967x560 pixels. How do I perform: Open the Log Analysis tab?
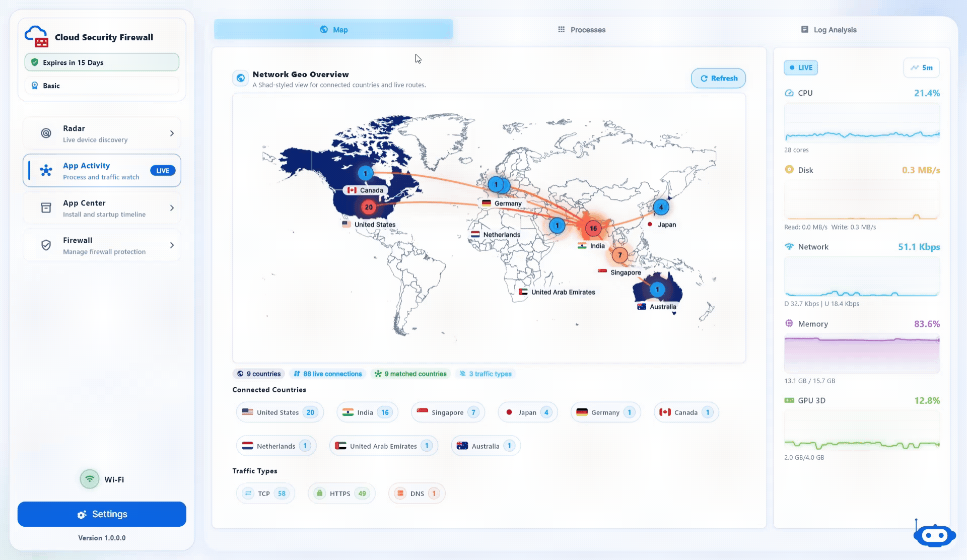828,30
